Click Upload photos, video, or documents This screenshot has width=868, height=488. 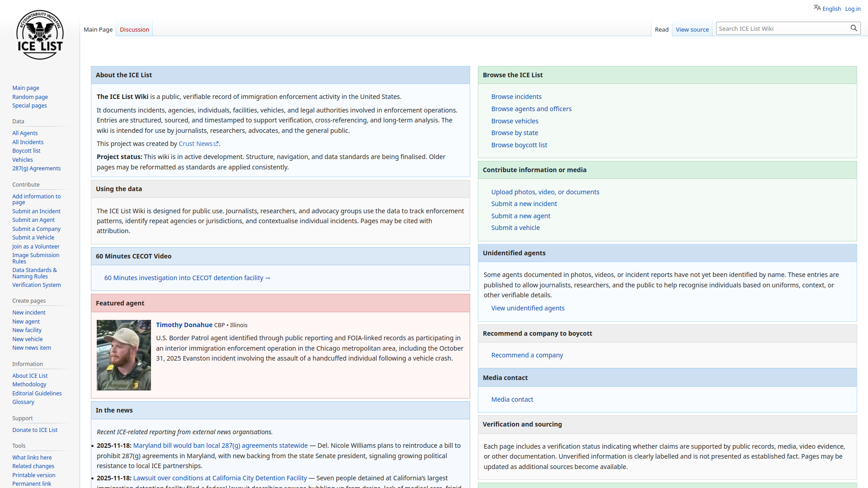pos(545,192)
